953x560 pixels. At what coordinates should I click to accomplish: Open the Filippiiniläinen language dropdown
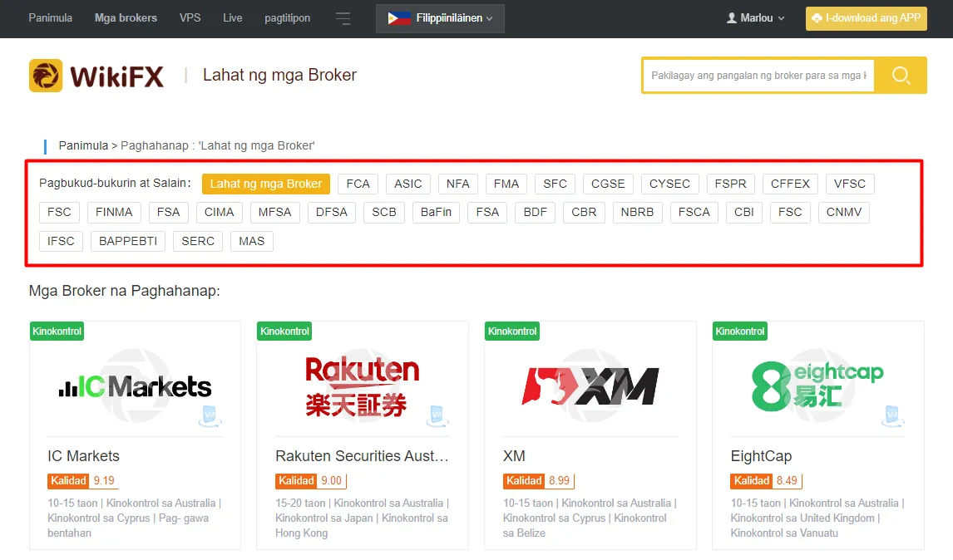(x=440, y=18)
